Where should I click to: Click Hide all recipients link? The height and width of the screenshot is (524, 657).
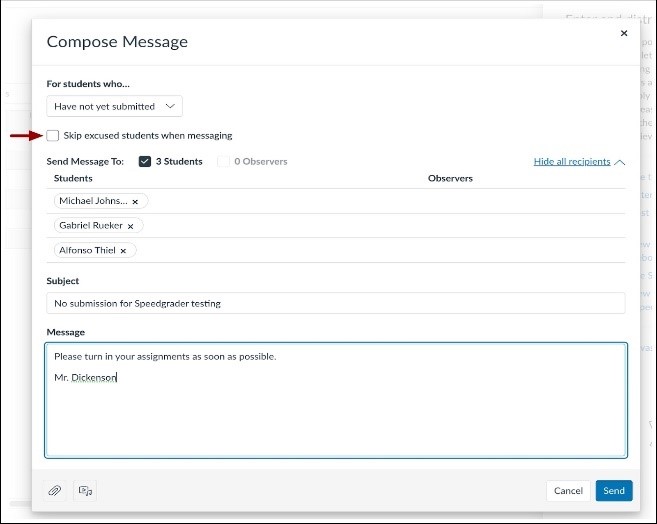(572, 162)
